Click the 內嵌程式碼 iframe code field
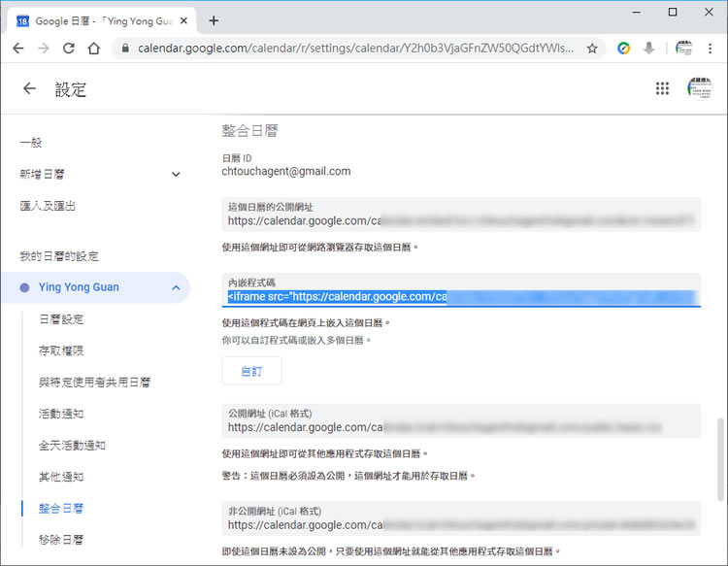Screen dimensions: 728x566 461,297
